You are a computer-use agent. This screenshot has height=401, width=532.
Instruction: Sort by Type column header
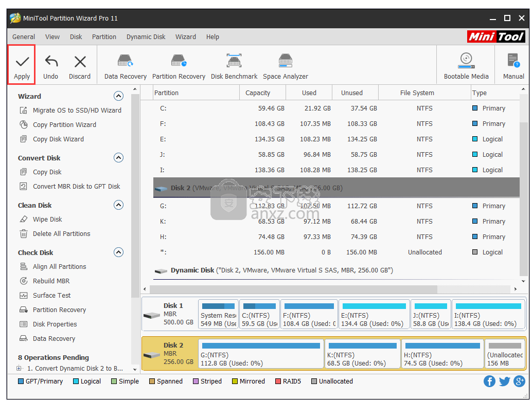pos(494,93)
